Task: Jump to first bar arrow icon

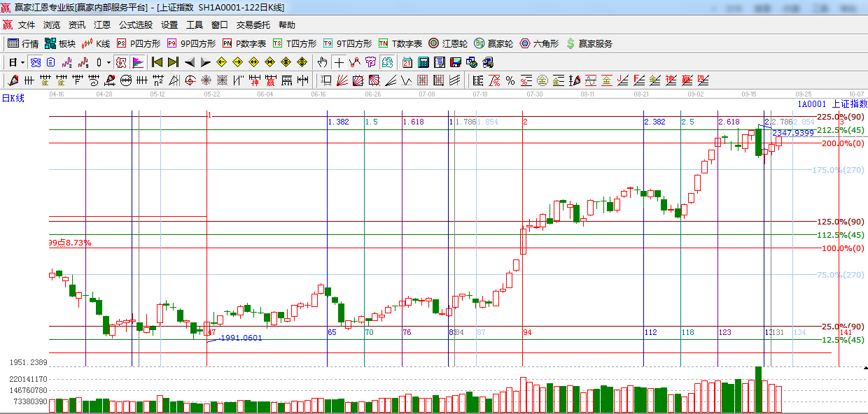Action: (157, 62)
